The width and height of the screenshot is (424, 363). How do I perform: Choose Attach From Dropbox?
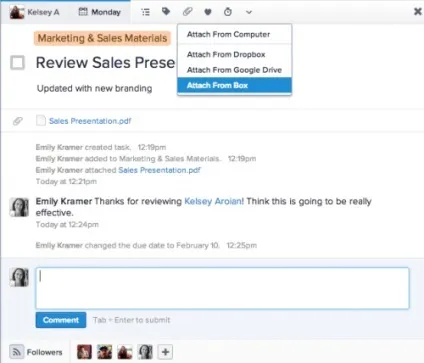click(x=234, y=54)
